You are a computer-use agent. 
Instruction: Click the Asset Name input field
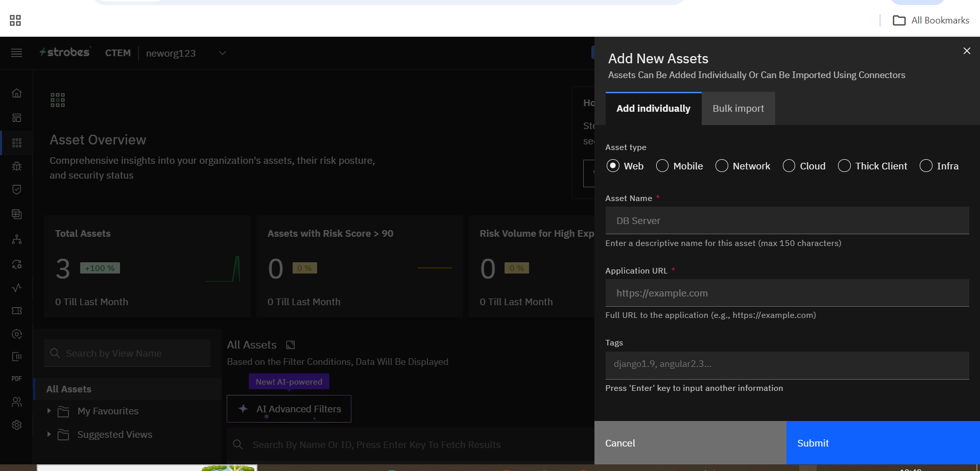pyautogui.click(x=787, y=220)
